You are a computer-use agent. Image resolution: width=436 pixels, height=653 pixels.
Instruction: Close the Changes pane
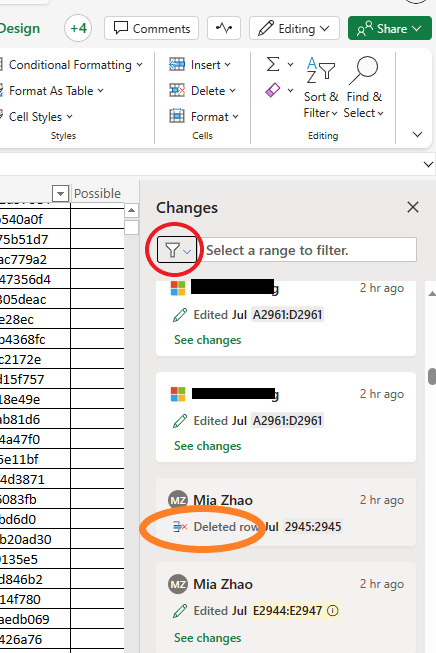coord(413,207)
